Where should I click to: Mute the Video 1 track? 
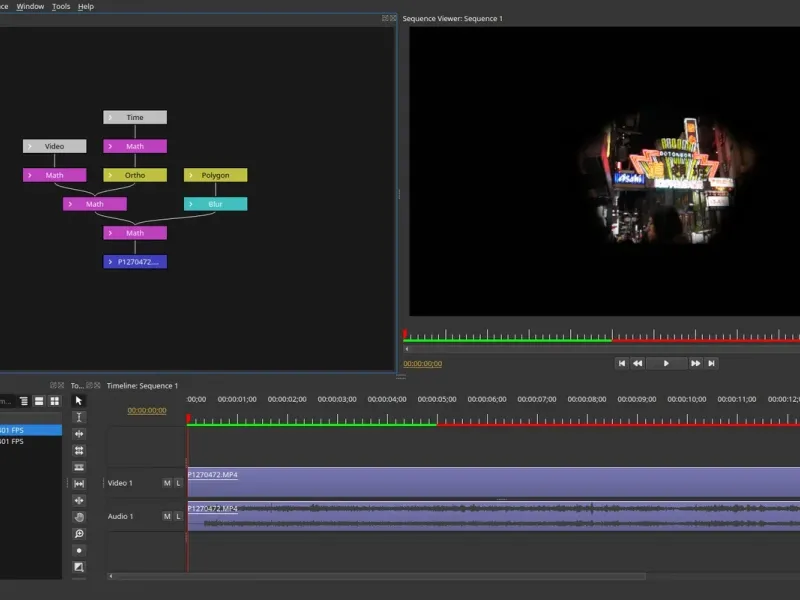tap(167, 483)
